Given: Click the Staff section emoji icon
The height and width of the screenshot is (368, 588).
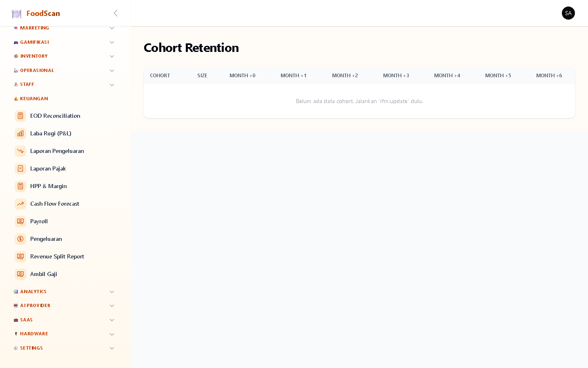Looking at the screenshot, I should point(16,84).
